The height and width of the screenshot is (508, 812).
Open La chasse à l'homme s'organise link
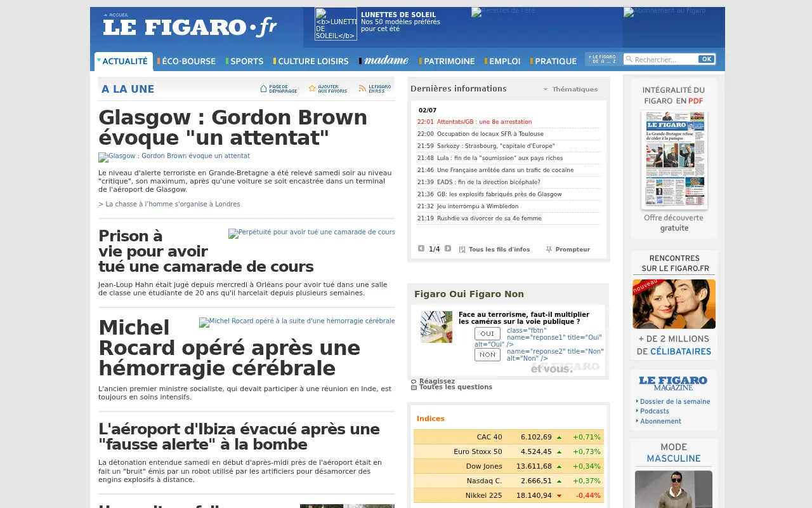169,204
